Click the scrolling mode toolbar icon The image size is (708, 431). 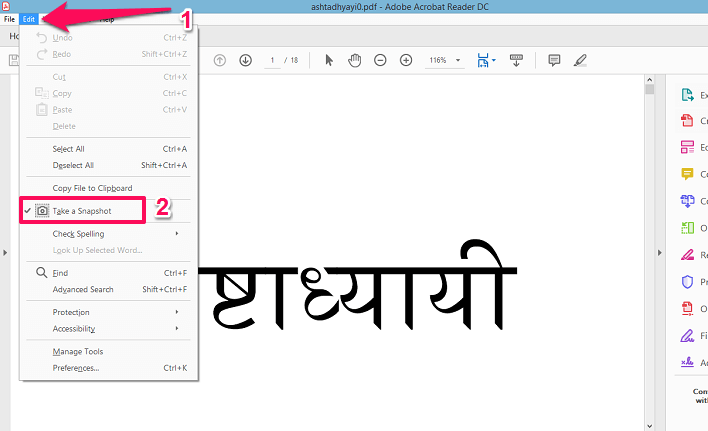pyautogui.click(x=516, y=60)
